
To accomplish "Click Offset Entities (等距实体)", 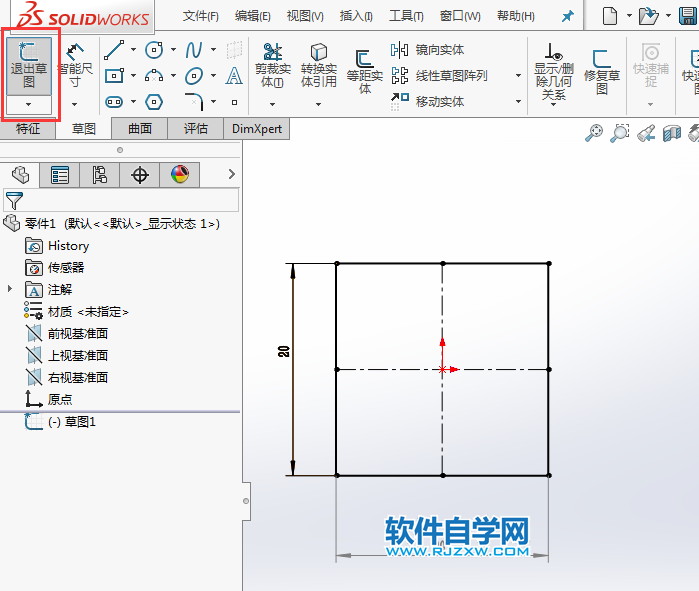I will 365,71.
